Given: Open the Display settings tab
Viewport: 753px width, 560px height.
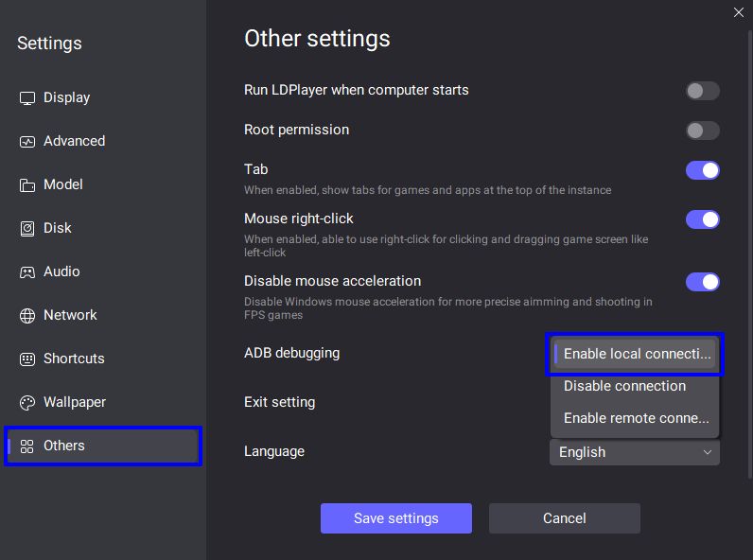Looking at the screenshot, I should (x=103, y=97).
